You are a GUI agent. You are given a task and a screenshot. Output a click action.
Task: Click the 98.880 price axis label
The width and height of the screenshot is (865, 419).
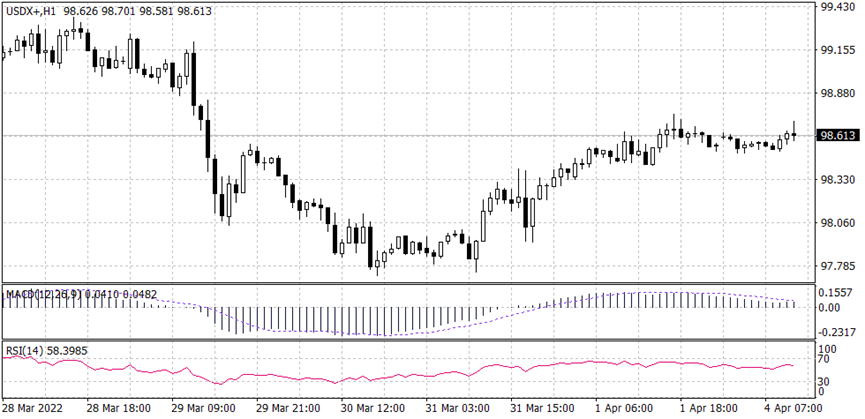point(837,93)
